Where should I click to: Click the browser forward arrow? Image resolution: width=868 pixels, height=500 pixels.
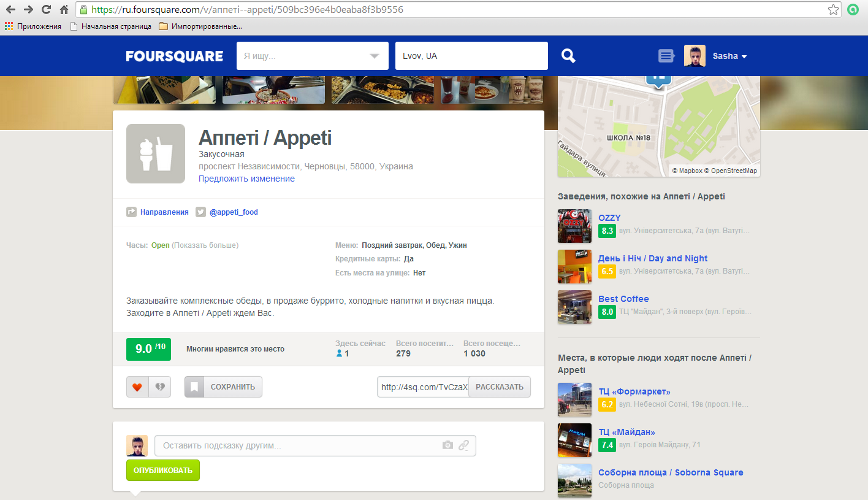pyautogui.click(x=28, y=10)
